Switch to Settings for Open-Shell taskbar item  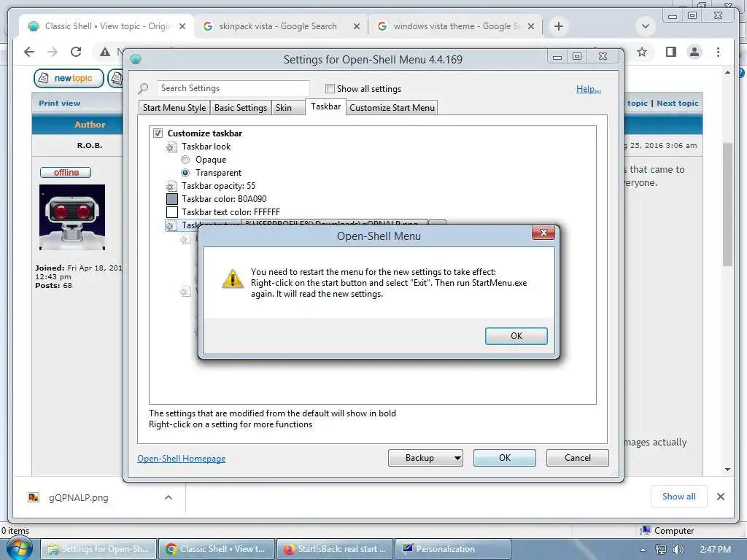(98, 549)
